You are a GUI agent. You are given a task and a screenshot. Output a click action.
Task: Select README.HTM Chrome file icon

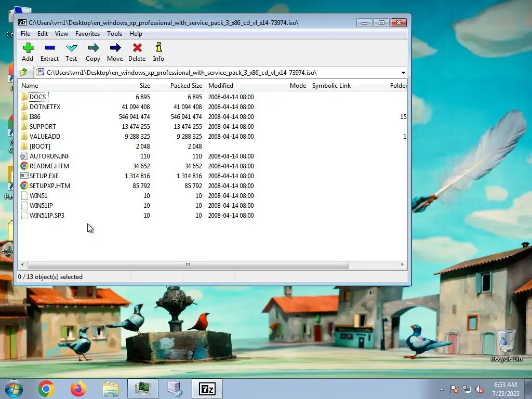pyautogui.click(x=24, y=166)
